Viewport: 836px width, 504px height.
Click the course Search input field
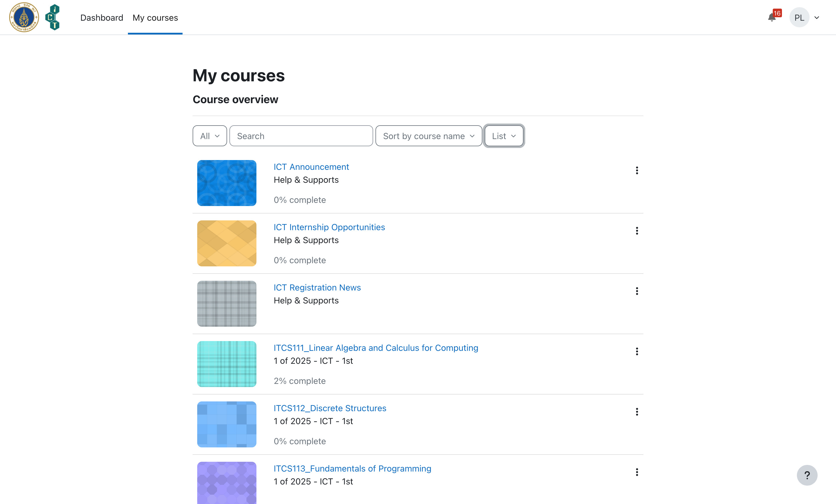pyautogui.click(x=301, y=136)
